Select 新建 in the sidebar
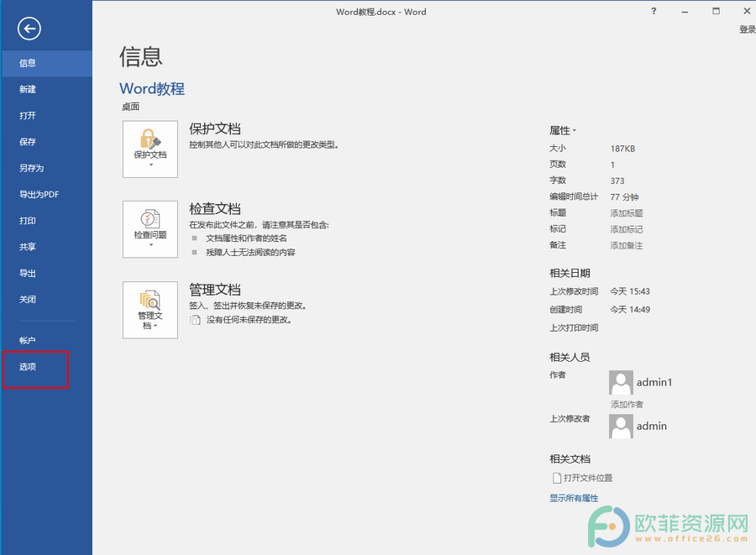 pyautogui.click(x=46, y=90)
